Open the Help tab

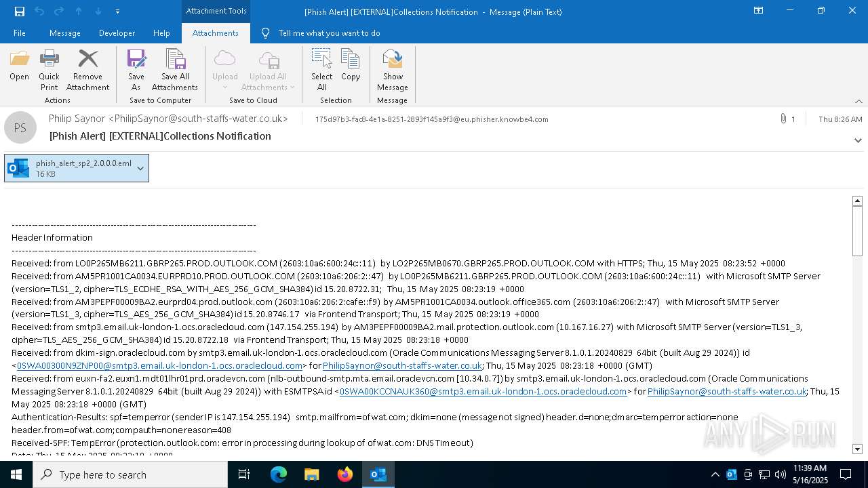[161, 33]
